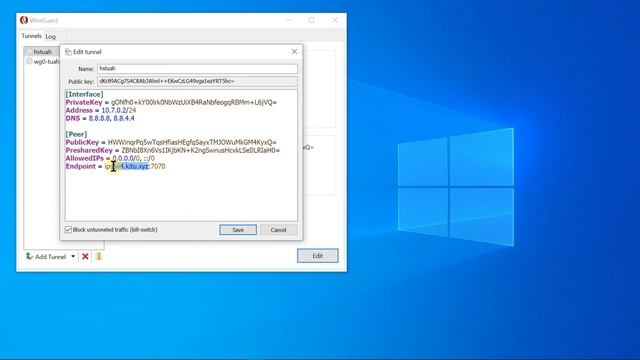The image size is (640, 360).
Task: Cancel the Edit tunnel dialog
Action: [x=278, y=230]
